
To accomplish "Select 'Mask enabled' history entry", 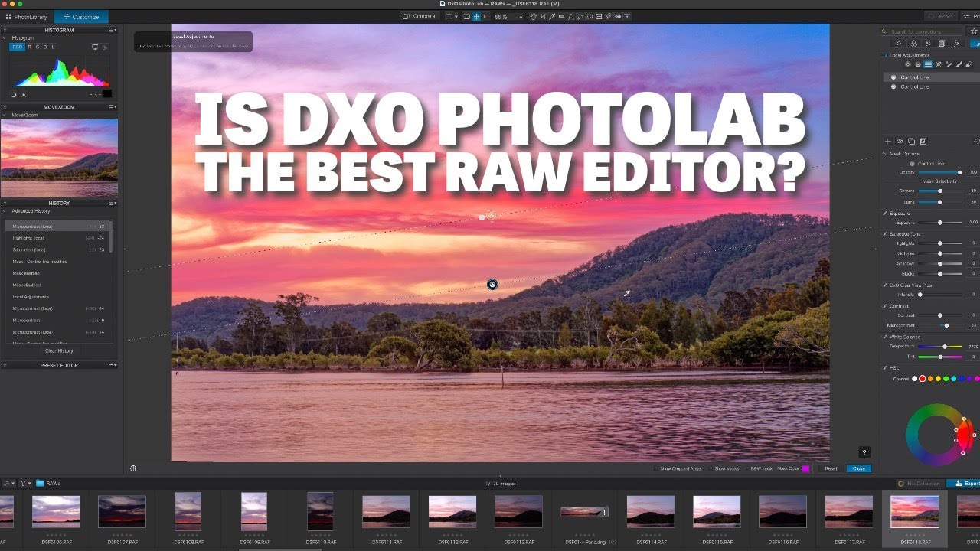I will pos(60,273).
